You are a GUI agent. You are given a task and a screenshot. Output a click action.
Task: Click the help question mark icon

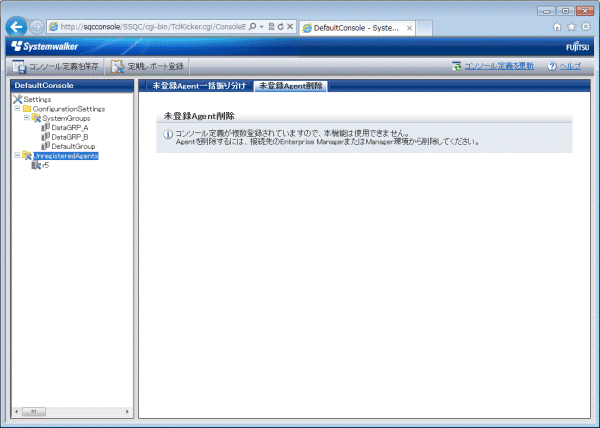pyautogui.click(x=551, y=66)
